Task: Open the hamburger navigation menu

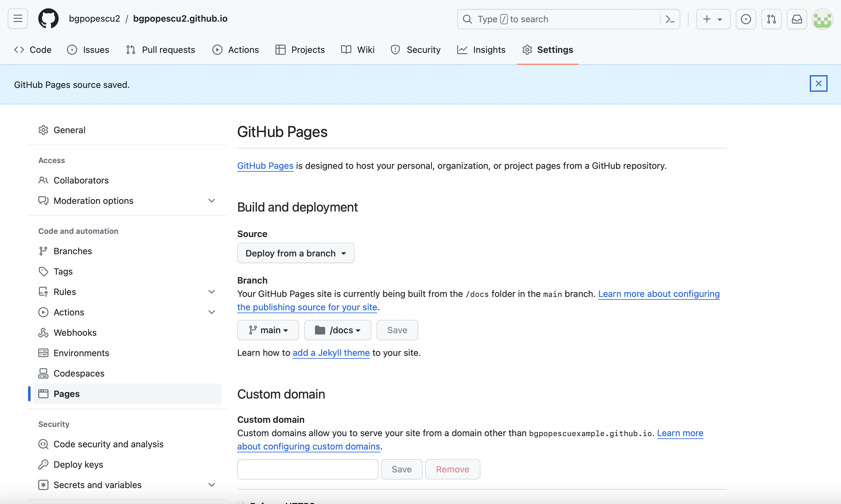Action: coord(18,19)
